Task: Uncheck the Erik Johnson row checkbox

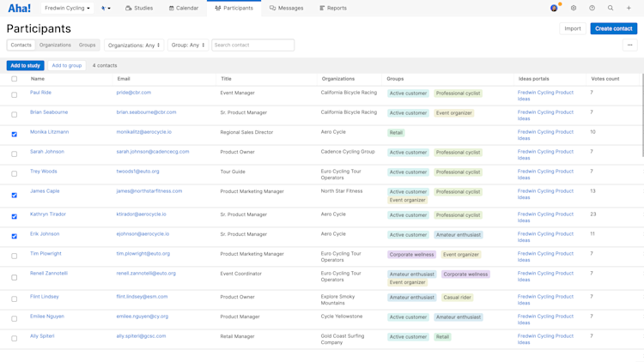Action: pos(15,236)
